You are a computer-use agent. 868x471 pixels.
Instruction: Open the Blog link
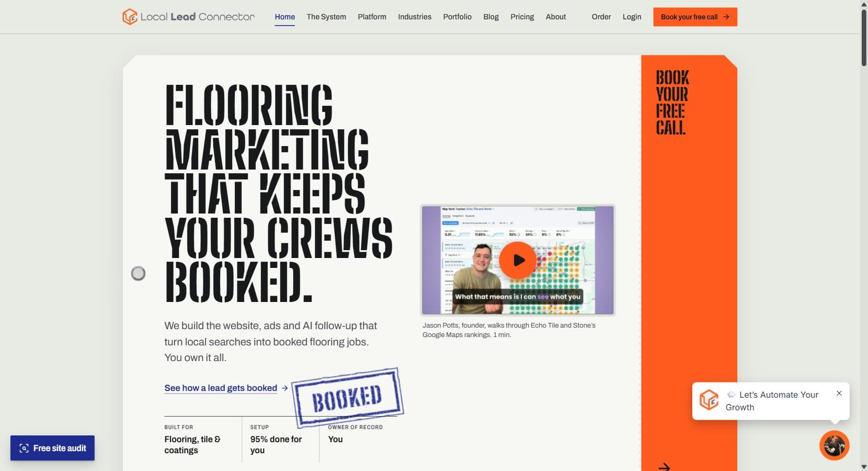pos(491,17)
